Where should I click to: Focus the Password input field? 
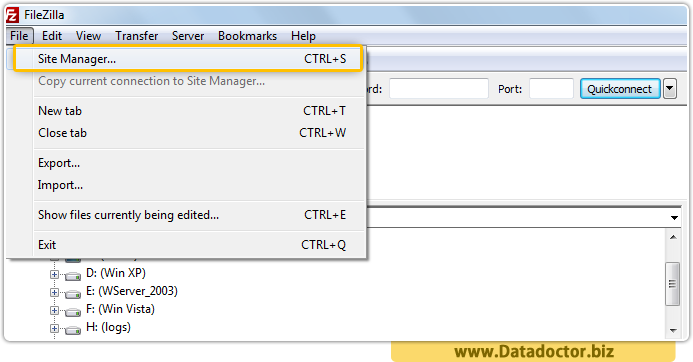point(438,89)
